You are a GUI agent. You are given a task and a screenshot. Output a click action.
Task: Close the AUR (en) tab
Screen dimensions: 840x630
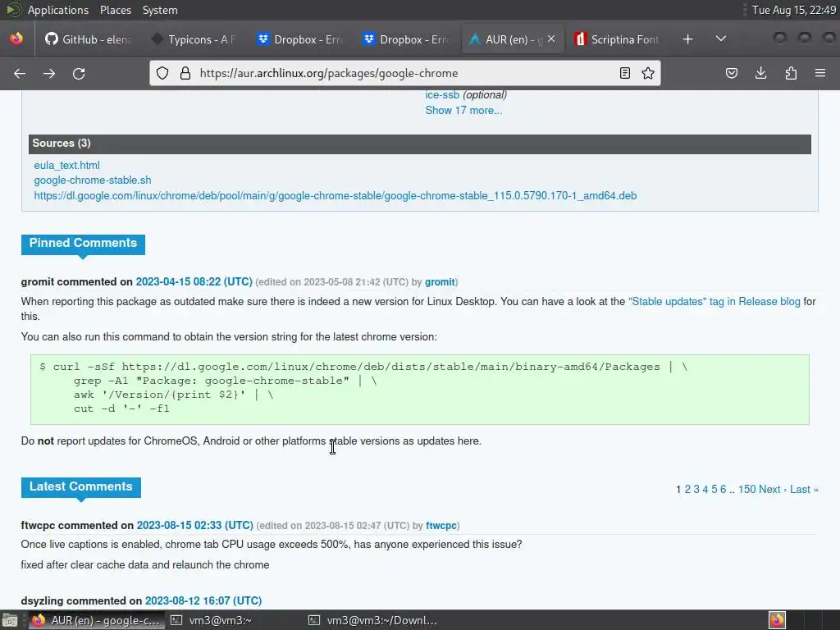[551, 39]
